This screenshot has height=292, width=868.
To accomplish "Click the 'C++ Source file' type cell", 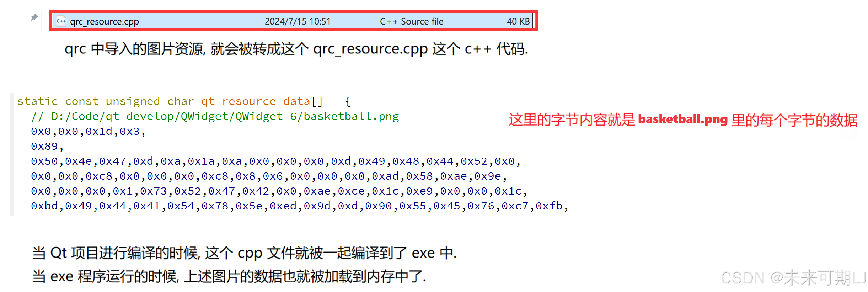I will click(411, 21).
